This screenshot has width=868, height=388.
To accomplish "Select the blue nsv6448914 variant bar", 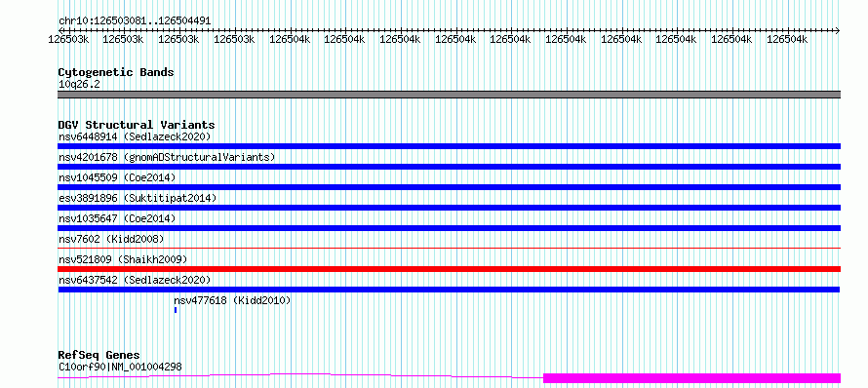I will click(449, 146).
